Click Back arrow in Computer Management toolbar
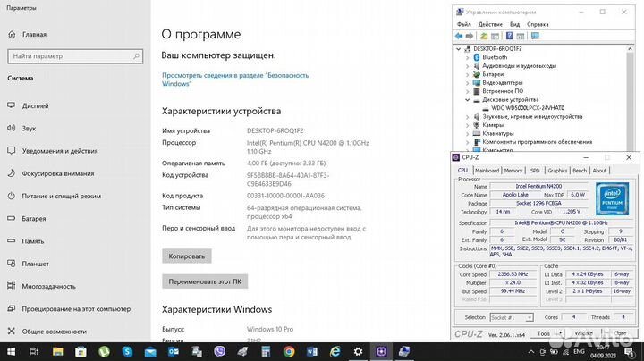 [459, 36]
